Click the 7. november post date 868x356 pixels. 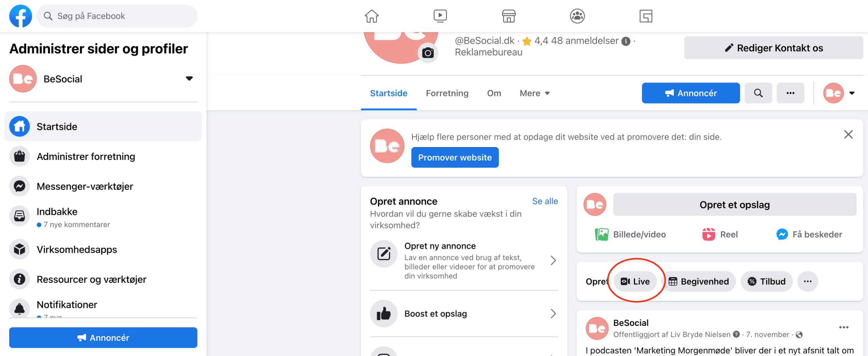(x=767, y=335)
